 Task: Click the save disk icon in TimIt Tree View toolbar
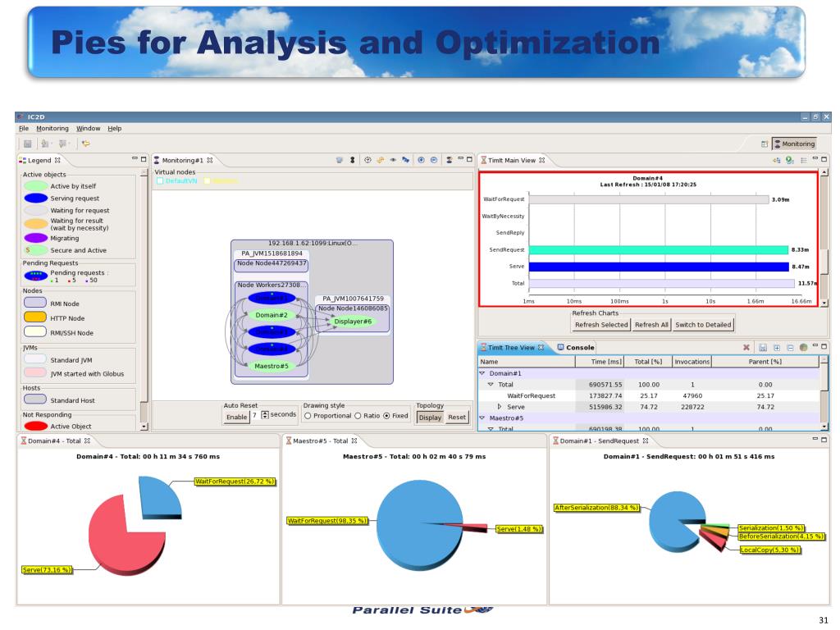(x=763, y=347)
